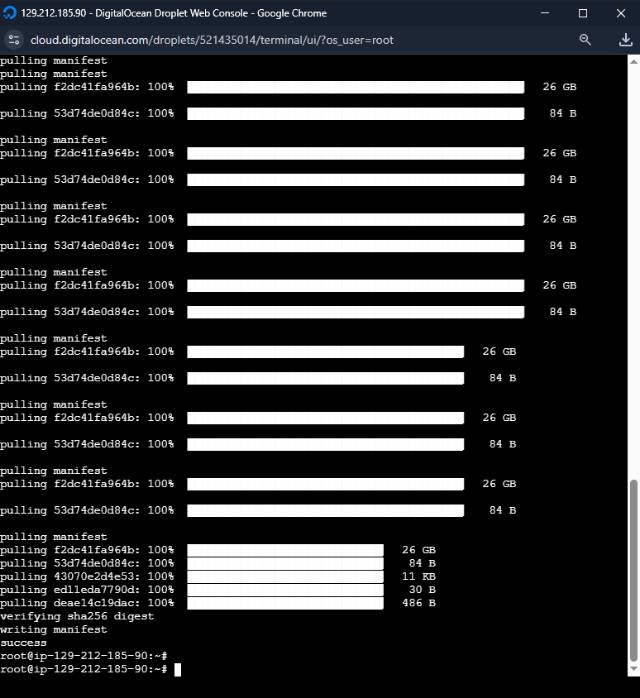Click the "verifying sha256 digest" line
The width and height of the screenshot is (640, 698).
tap(77, 617)
